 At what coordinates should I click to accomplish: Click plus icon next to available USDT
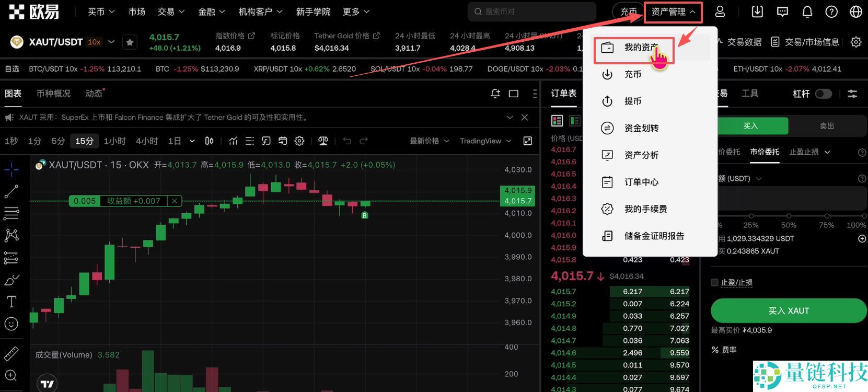click(x=862, y=238)
